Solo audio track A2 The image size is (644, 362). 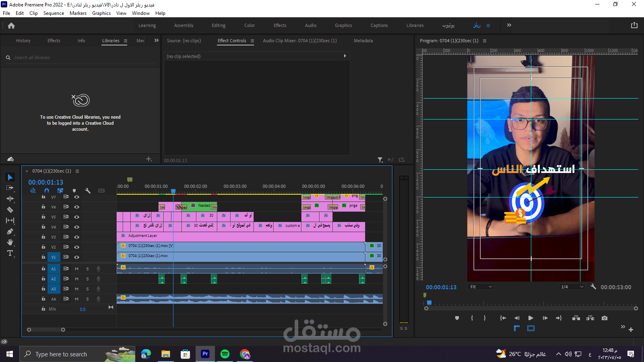point(87,279)
